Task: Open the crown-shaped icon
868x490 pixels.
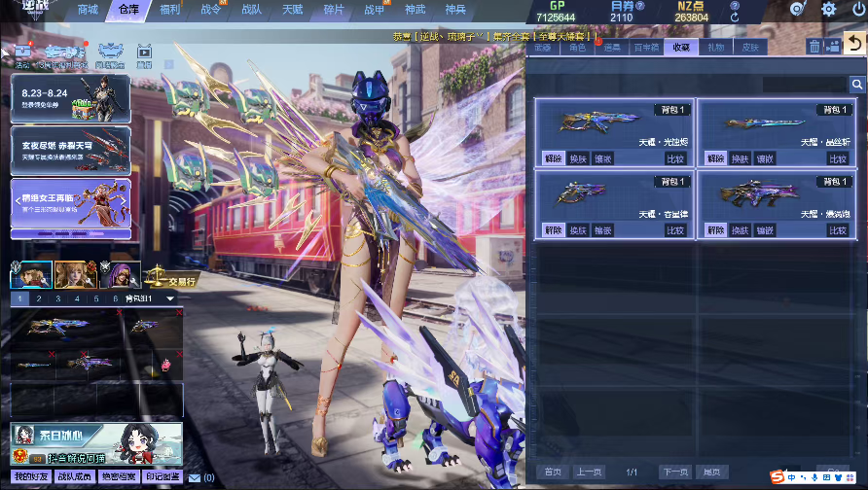Action: coord(110,55)
